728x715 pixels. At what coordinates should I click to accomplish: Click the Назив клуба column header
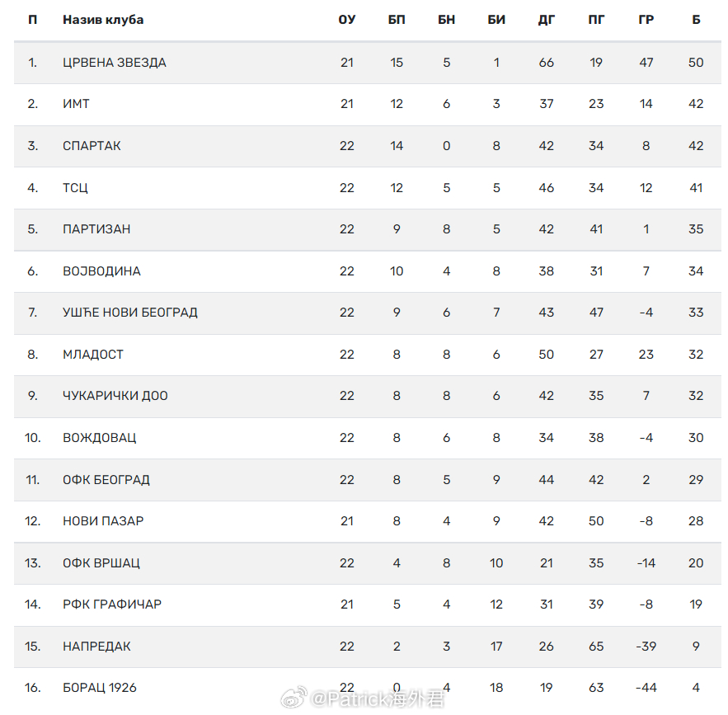tap(103, 20)
